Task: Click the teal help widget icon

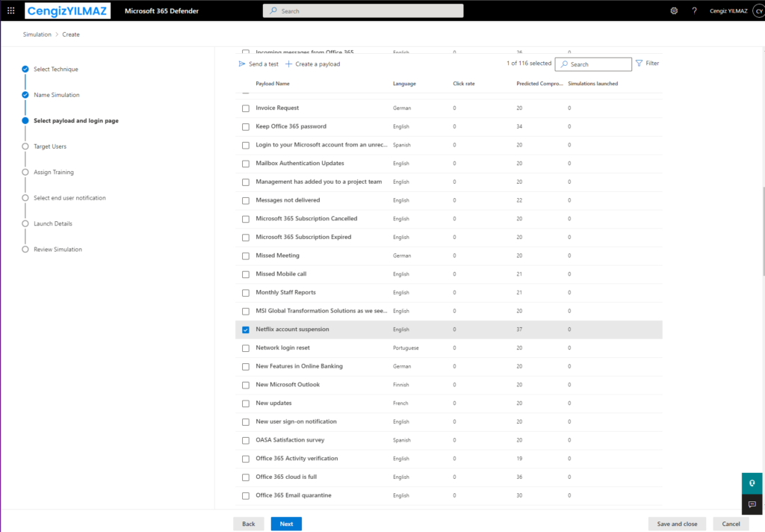Action: point(752,483)
